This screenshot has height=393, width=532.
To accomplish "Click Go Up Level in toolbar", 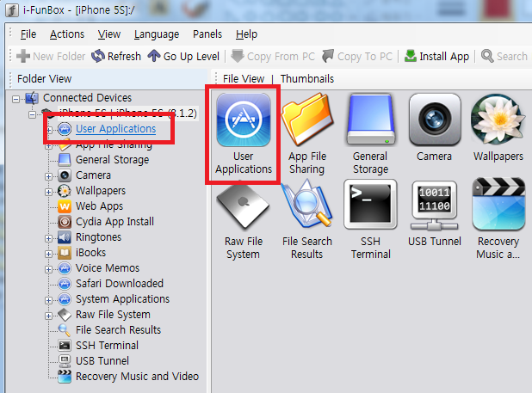I will coord(183,56).
